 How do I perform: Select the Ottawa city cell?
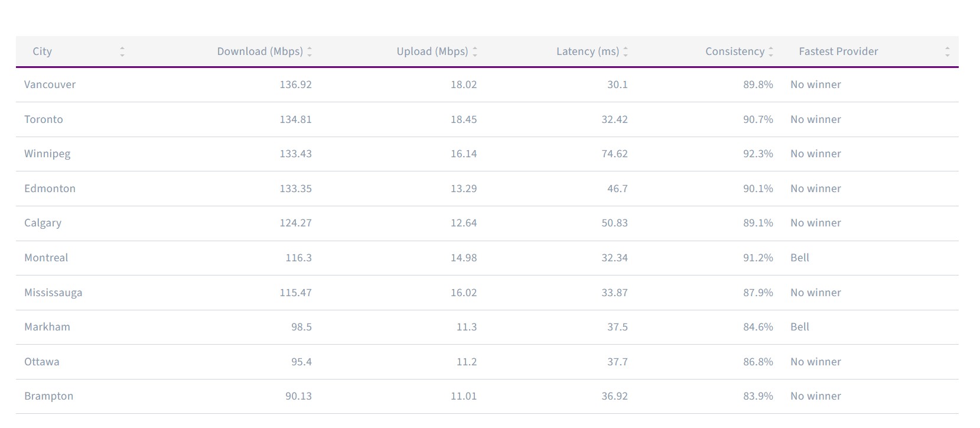pyautogui.click(x=42, y=362)
